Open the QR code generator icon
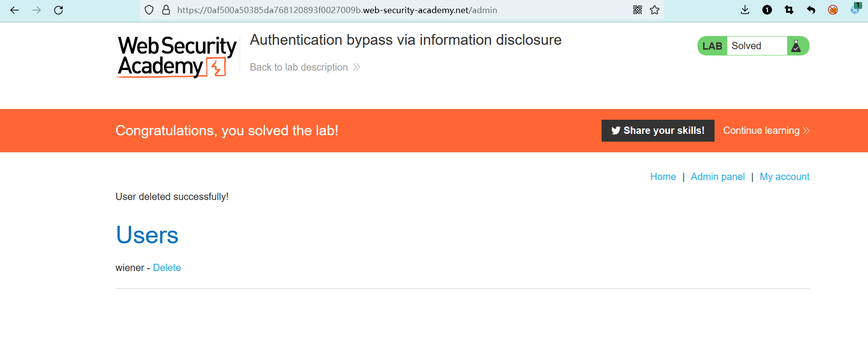Screen dimensions: 868x364 pos(638,10)
